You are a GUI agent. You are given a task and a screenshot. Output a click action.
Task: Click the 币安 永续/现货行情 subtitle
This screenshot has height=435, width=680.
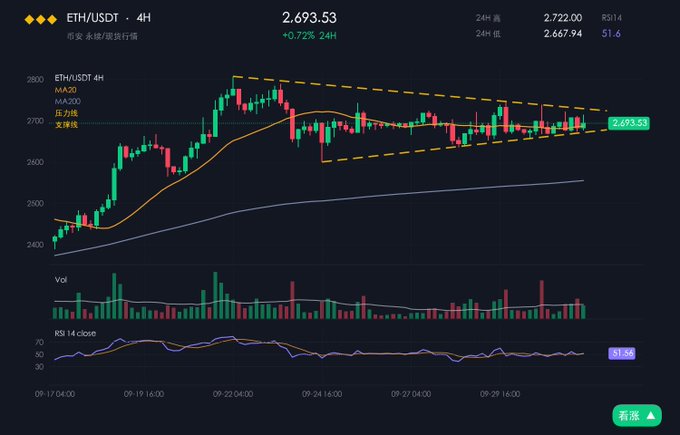coord(102,36)
